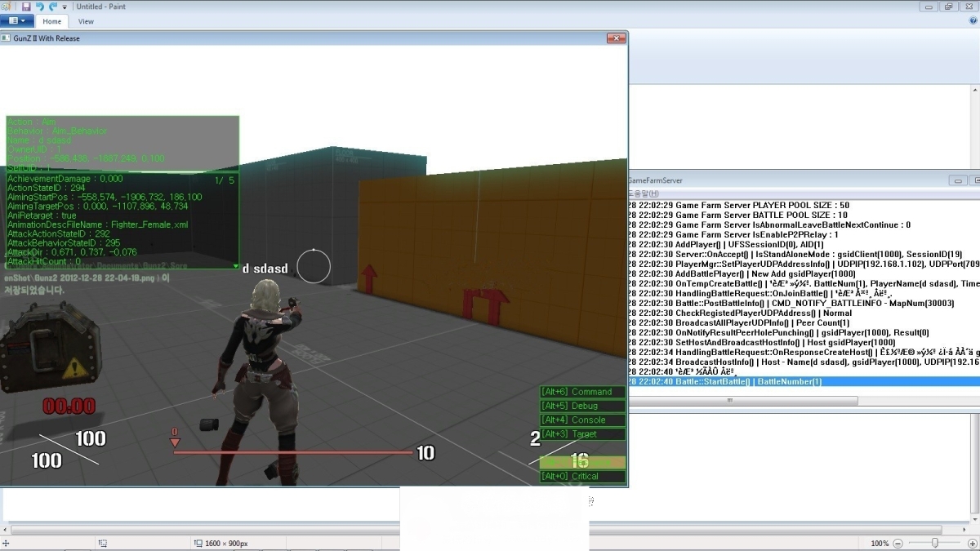
Task: Click the d sdasd player name label
Action: pyautogui.click(x=265, y=269)
